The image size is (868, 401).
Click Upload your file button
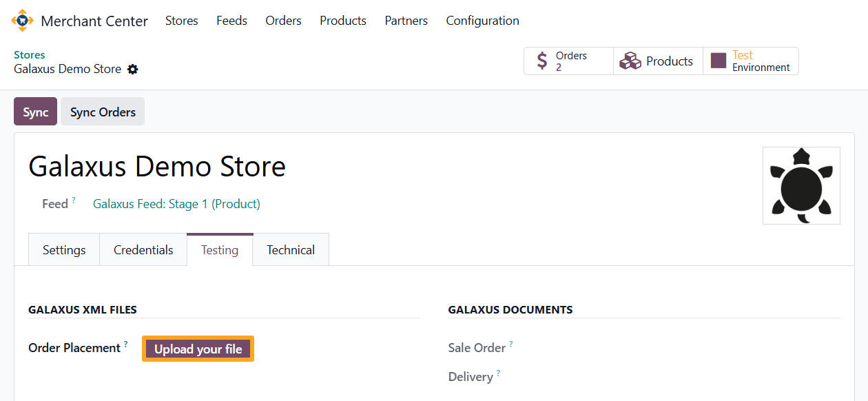[x=198, y=349]
